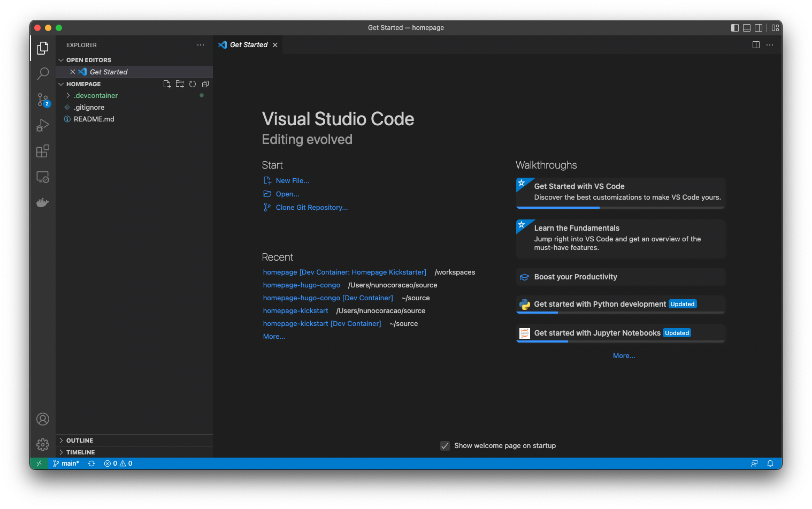Open the Docker view
This screenshot has height=509, width=812.
pyautogui.click(x=43, y=203)
